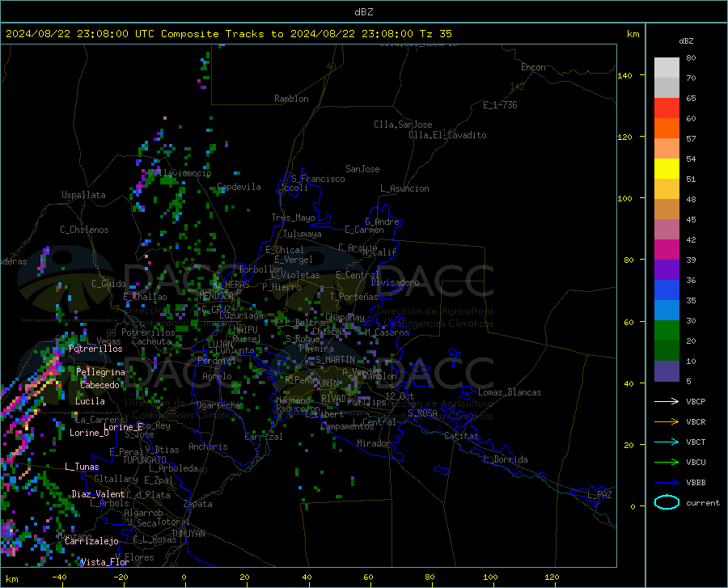The height and width of the screenshot is (588, 728).
Task: Click the Capdevila map label
Action: point(239,187)
